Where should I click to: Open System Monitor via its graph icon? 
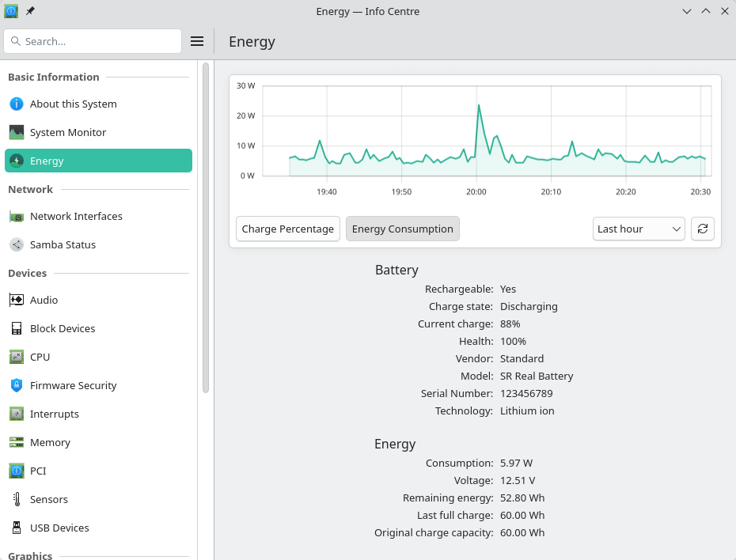16,132
